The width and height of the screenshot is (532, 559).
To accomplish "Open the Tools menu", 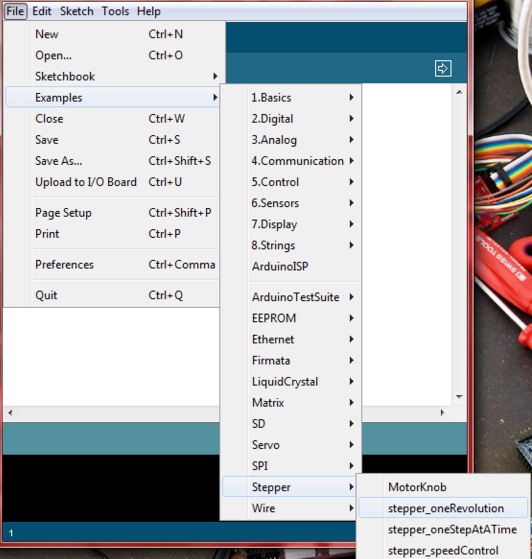I will tap(115, 11).
